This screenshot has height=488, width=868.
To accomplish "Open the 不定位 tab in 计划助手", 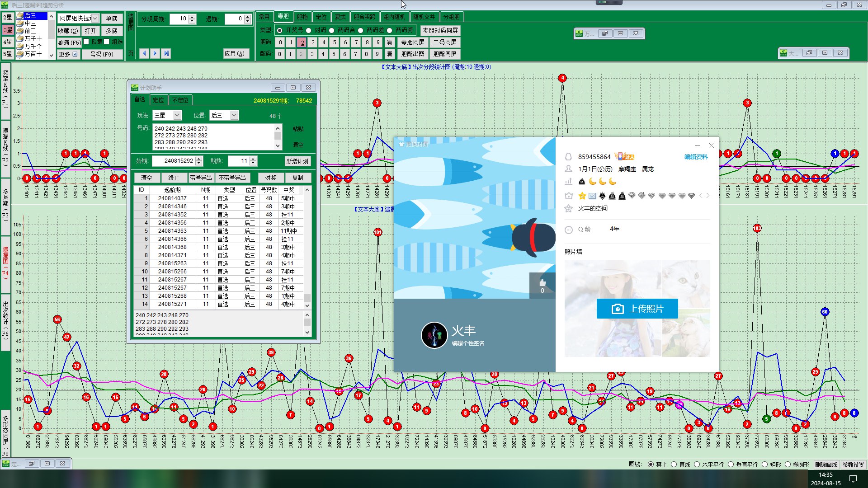I will click(180, 100).
